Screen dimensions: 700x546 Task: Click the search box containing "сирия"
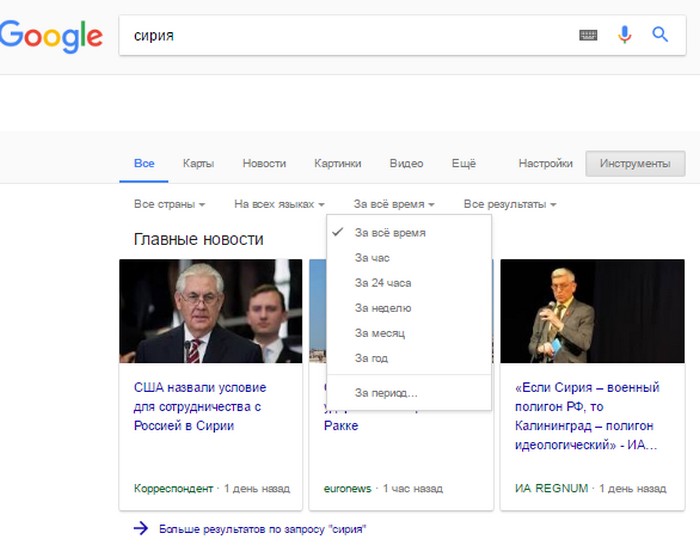340,35
